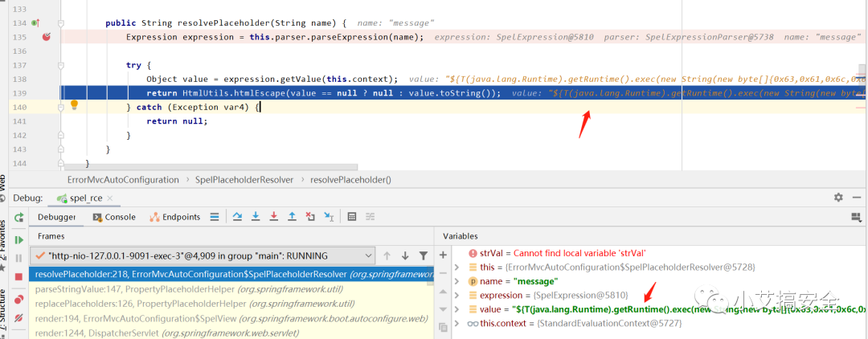This screenshot has height=339, width=868.
Task: Expand the 'expression' variable node
Action: tap(457, 296)
